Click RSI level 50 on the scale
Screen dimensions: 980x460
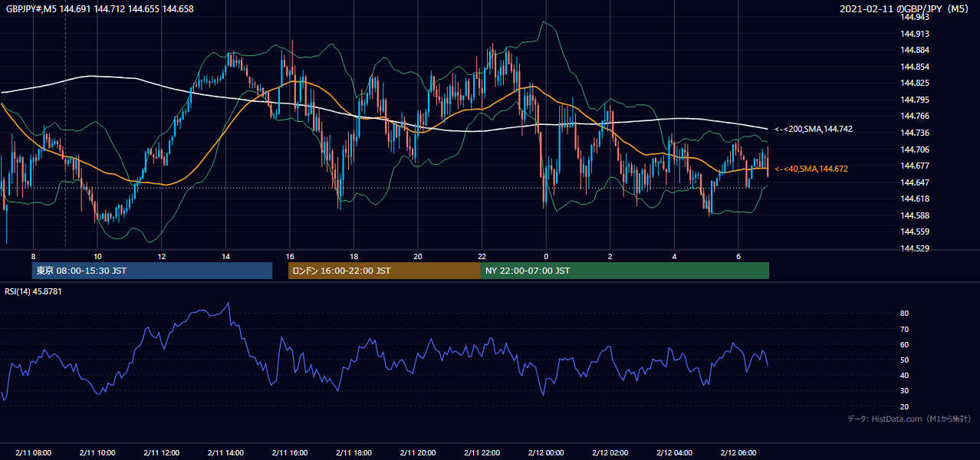click(x=905, y=360)
